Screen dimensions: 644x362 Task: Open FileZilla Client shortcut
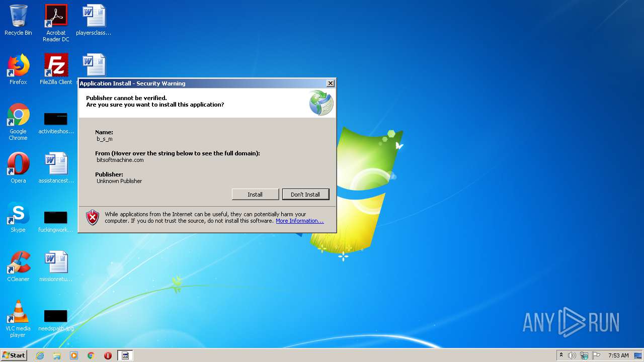click(56, 69)
